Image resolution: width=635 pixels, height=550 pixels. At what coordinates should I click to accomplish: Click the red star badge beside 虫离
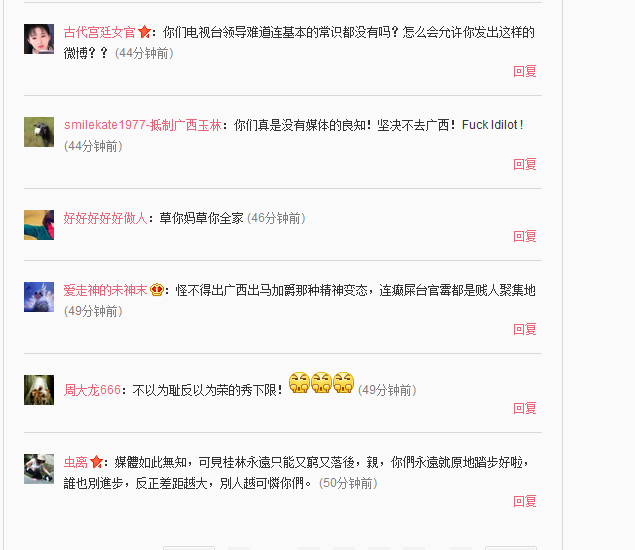tap(96, 462)
